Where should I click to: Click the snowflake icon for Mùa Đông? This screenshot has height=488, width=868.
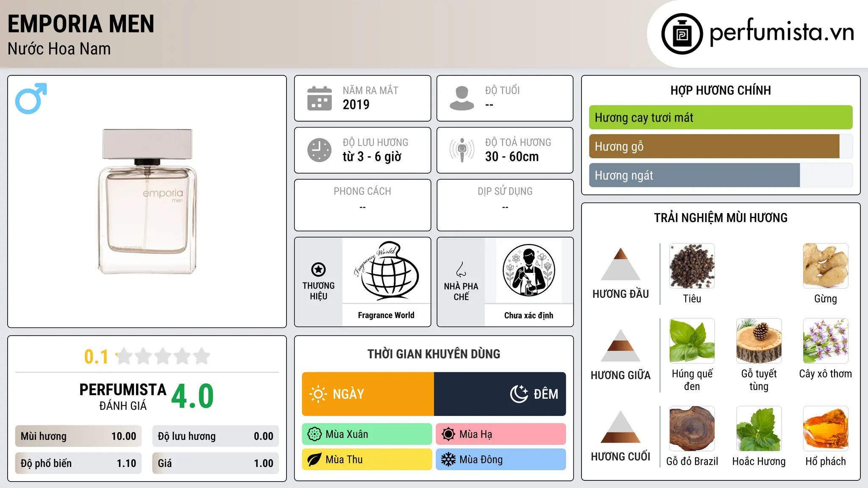click(x=448, y=460)
